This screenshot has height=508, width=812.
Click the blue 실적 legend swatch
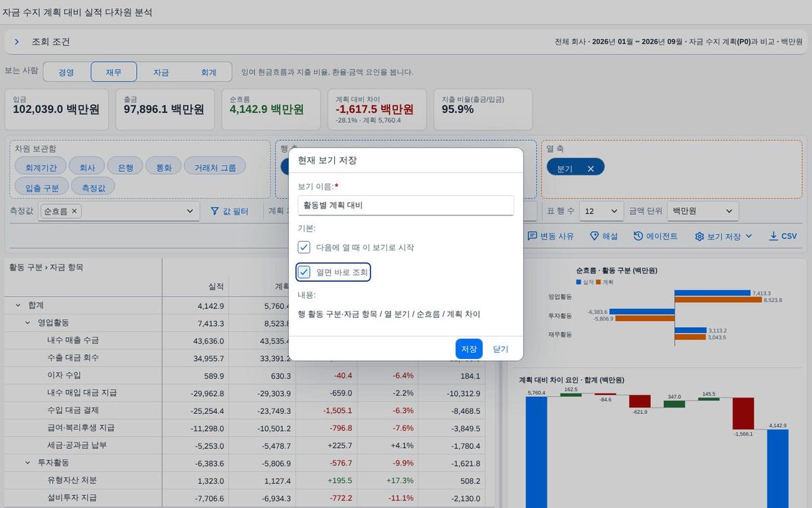[579, 282]
